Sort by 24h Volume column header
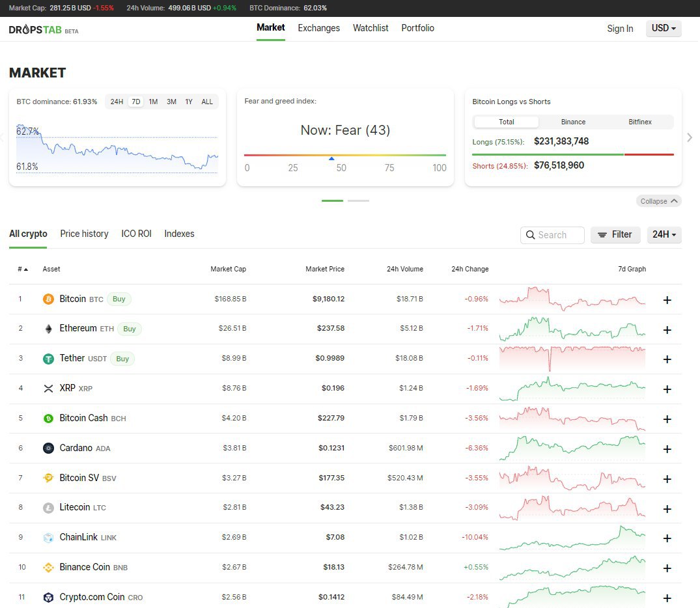Image resolution: width=700 pixels, height=608 pixels. coord(404,269)
